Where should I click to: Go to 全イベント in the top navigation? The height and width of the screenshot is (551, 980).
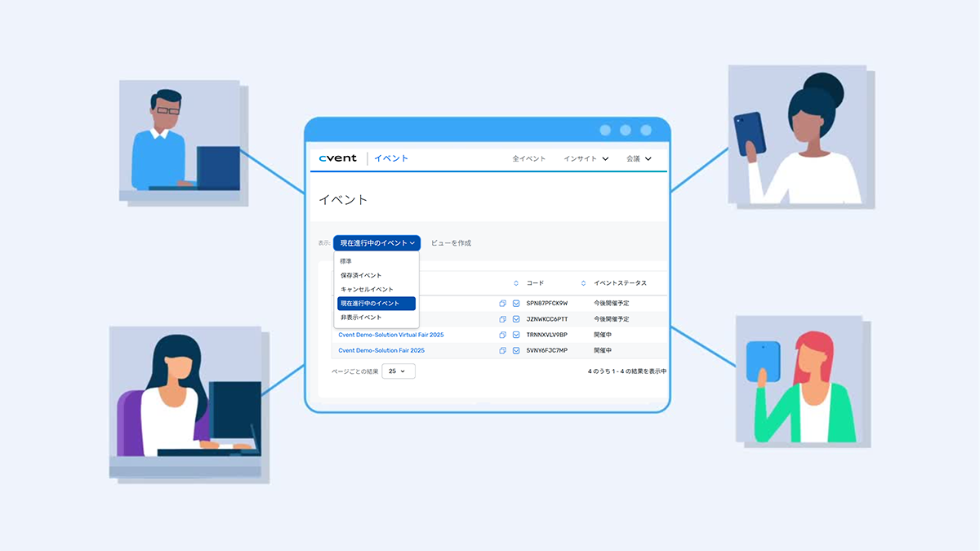point(529,158)
